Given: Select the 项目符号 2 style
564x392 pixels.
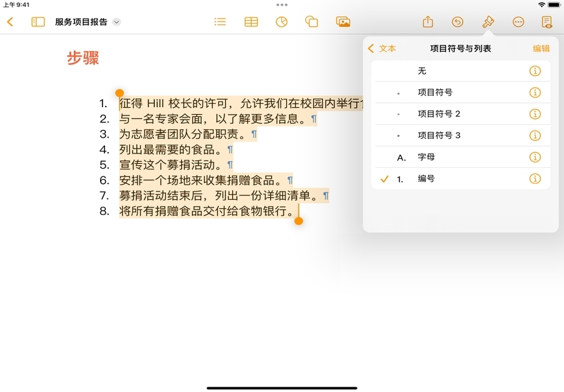Looking at the screenshot, I should [x=439, y=114].
